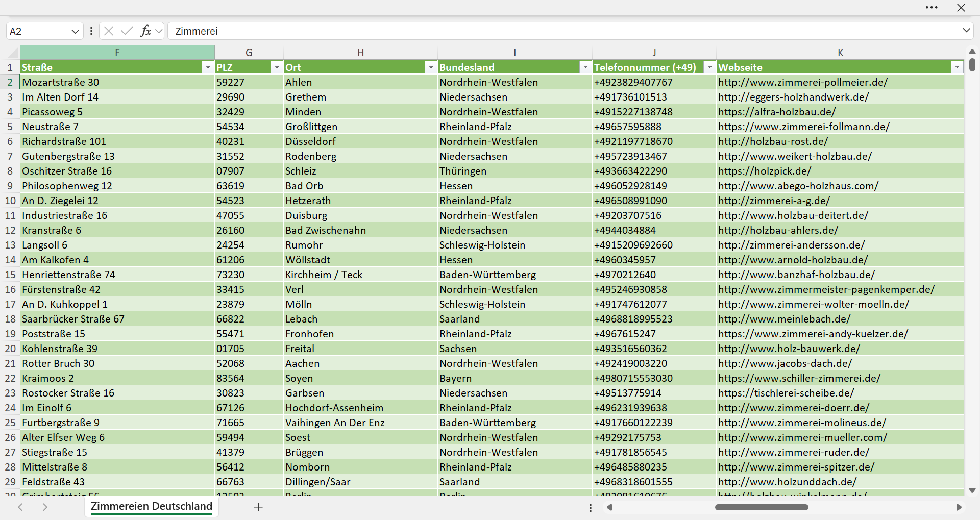Click the horizontal scrollbar right arrow

pyautogui.click(x=959, y=507)
